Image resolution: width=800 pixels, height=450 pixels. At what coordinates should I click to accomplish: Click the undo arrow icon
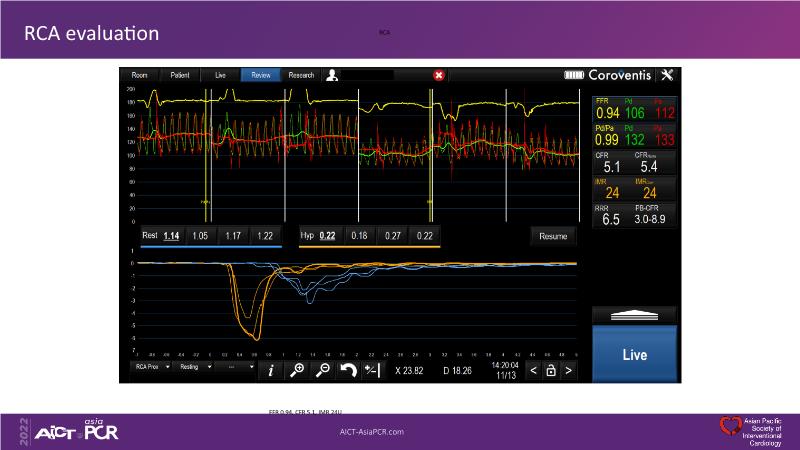click(347, 370)
